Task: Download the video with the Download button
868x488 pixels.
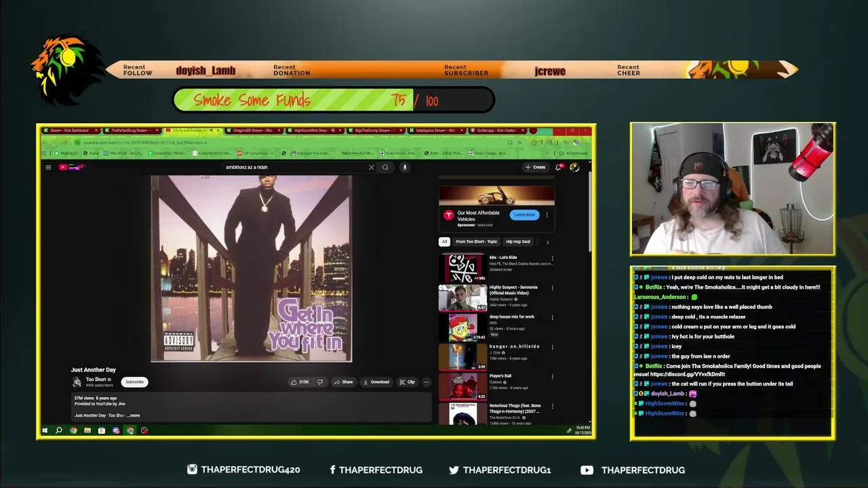Action: (376, 382)
